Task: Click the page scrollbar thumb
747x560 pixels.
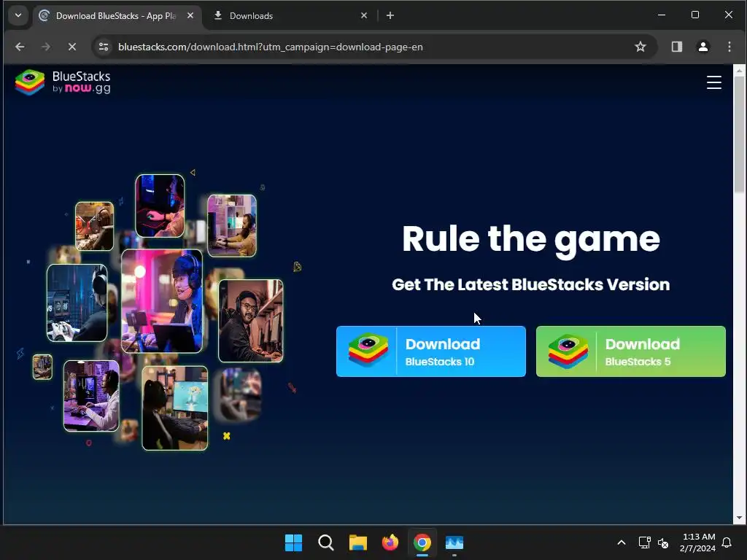Action: pyautogui.click(x=739, y=134)
